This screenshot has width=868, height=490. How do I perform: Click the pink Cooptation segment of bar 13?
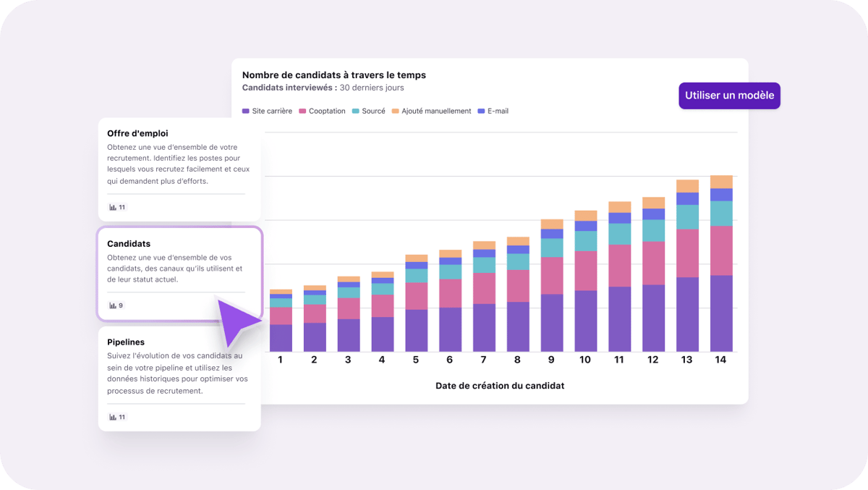pyautogui.click(x=687, y=253)
